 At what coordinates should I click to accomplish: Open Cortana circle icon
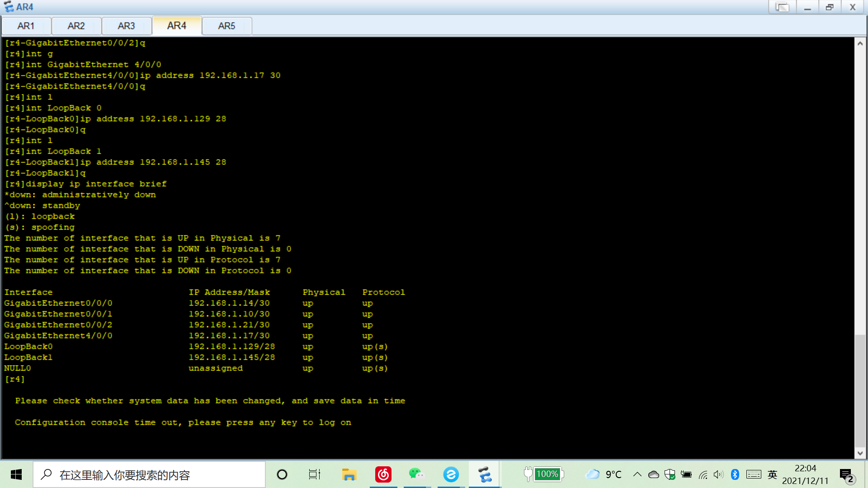[x=282, y=474]
